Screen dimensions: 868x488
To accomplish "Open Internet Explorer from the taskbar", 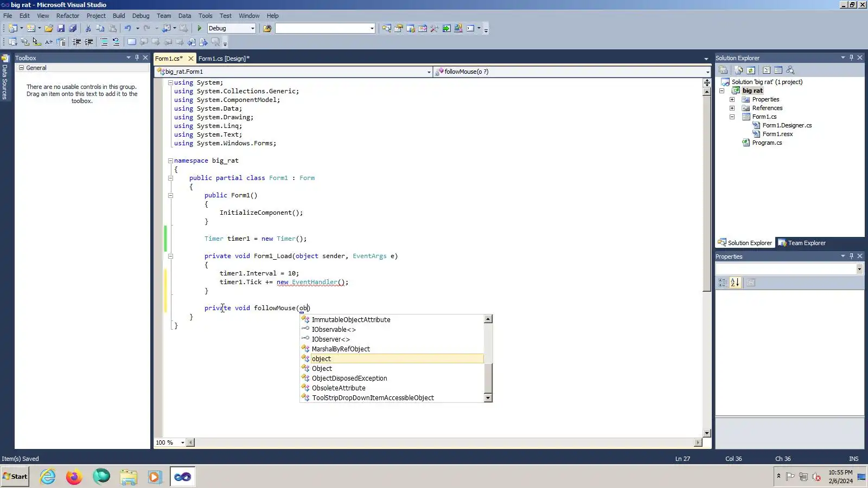I will (48, 477).
